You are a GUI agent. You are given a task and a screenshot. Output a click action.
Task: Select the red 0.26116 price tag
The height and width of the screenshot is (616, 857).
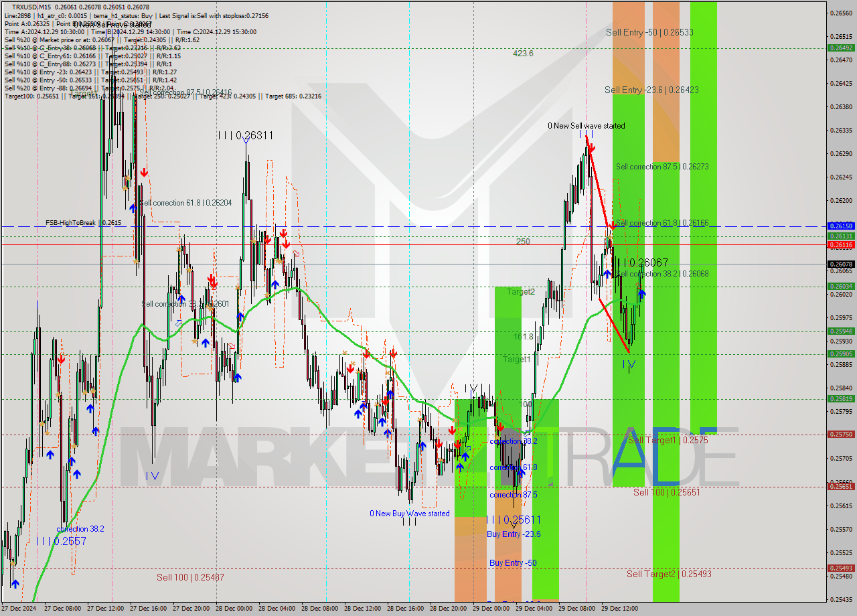[841, 245]
